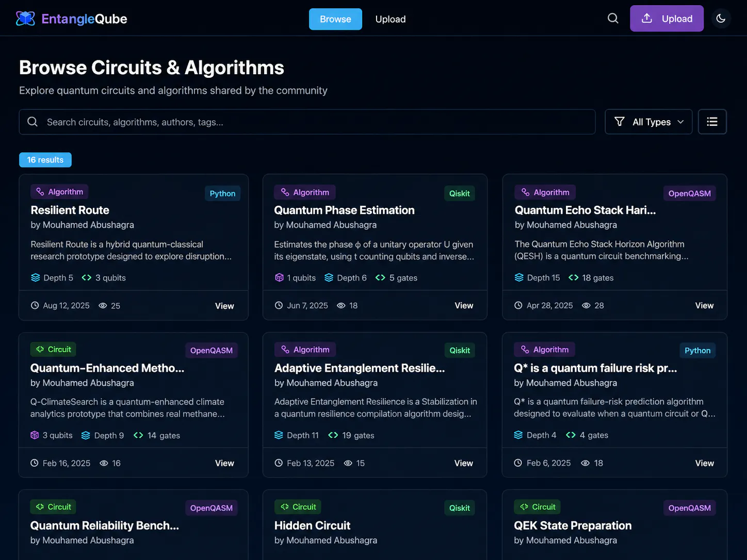The height and width of the screenshot is (560, 747).
Task: Click the Circuit tag on Hidden Circuit
Action: pyautogui.click(x=298, y=507)
